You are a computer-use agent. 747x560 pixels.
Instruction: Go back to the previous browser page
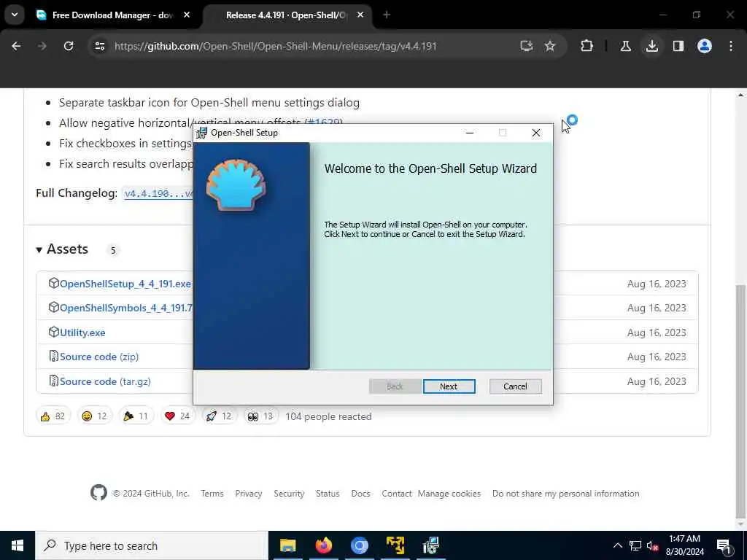pyautogui.click(x=16, y=46)
